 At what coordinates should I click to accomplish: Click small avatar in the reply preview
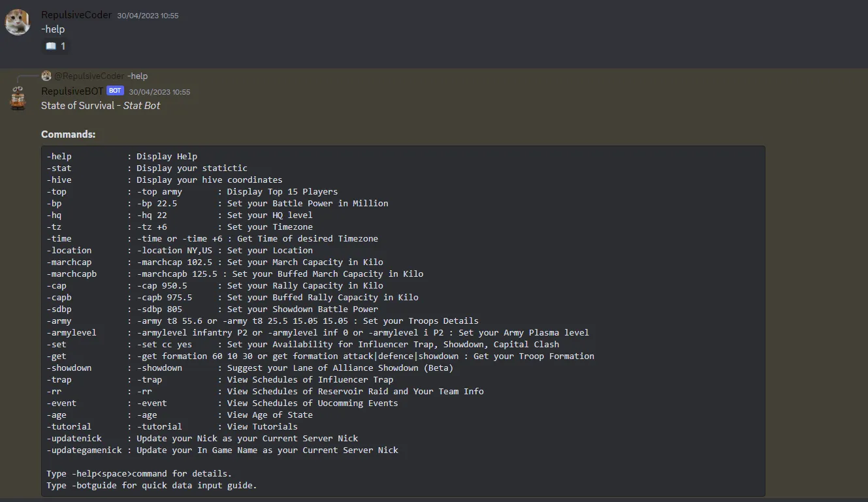(x=46, y=76)
